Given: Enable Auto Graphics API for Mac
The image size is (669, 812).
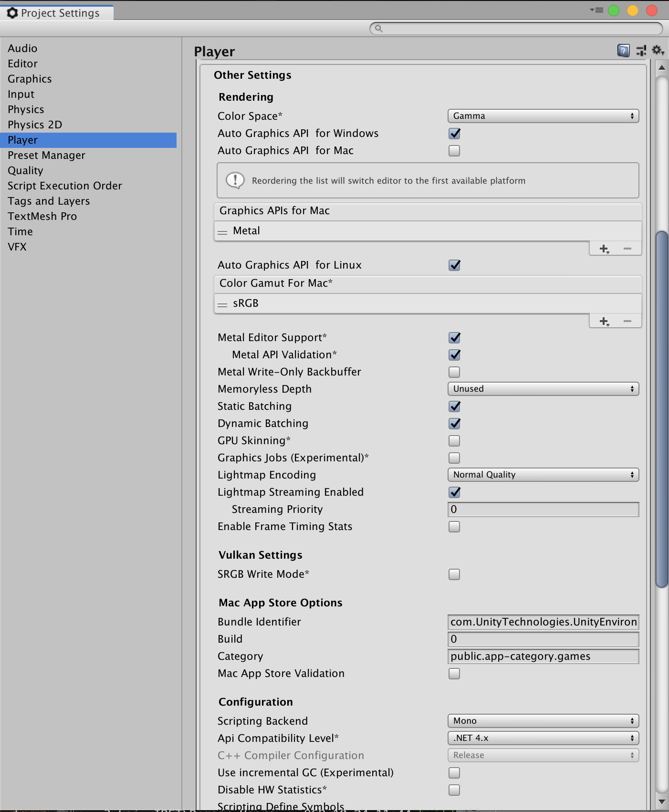Looking at the screenshot, I should [454, 151].
